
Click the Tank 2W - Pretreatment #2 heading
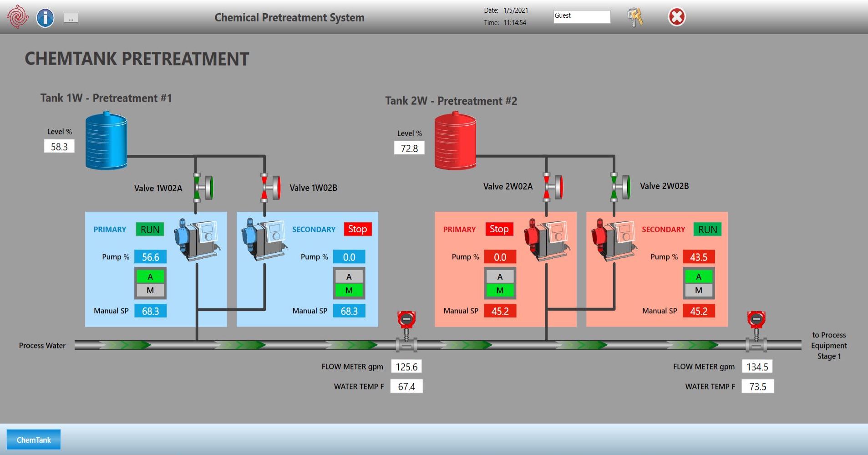(x=451, y=101)
